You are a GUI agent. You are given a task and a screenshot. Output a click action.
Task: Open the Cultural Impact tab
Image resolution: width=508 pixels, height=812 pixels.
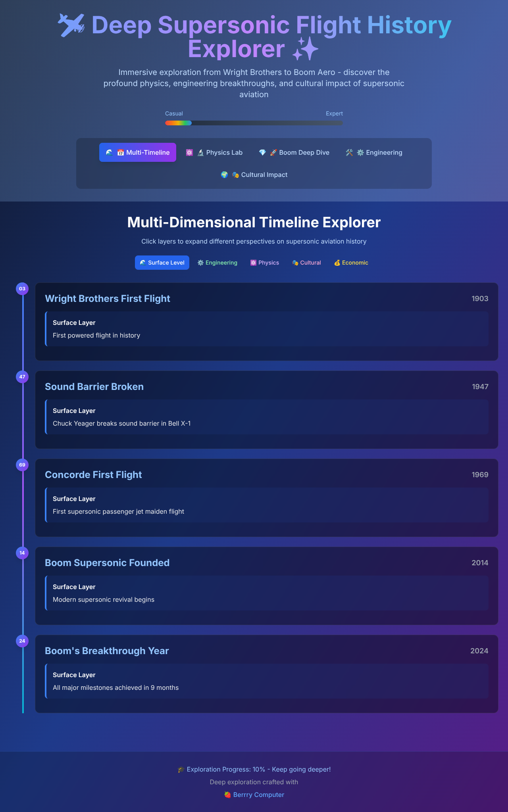254,175
